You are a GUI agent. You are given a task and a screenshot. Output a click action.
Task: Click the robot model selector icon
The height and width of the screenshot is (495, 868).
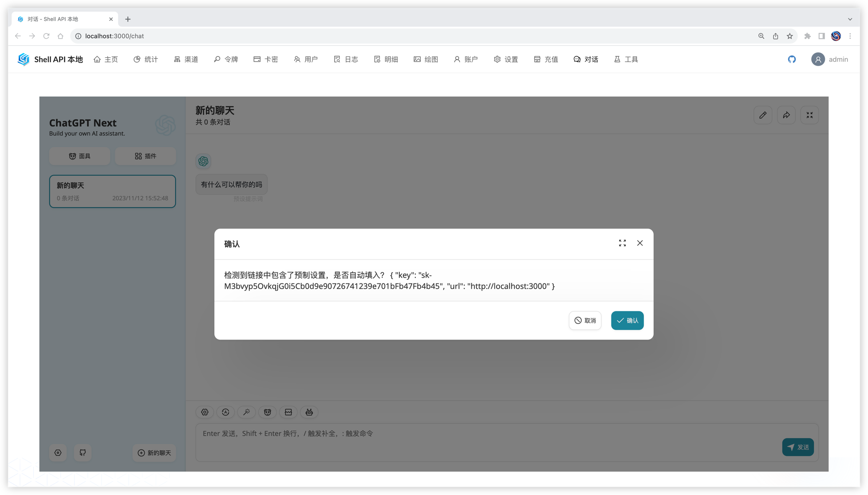pos(309,412)
